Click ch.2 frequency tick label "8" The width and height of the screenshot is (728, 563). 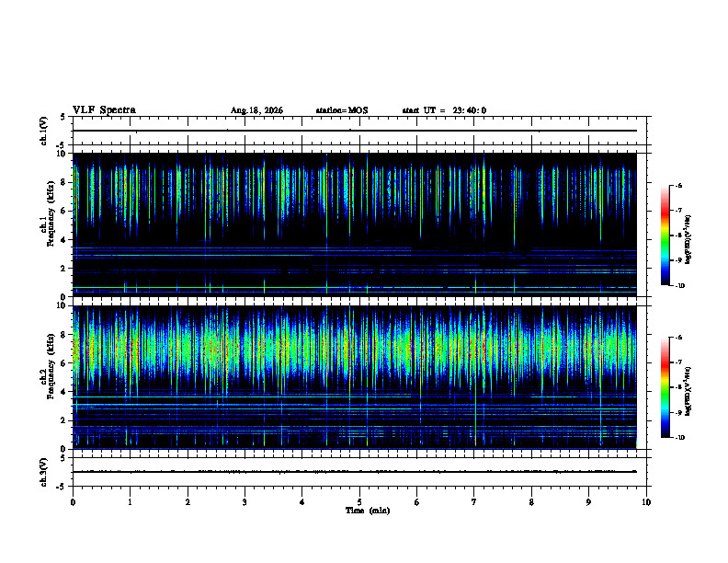[x=64, y=335]
